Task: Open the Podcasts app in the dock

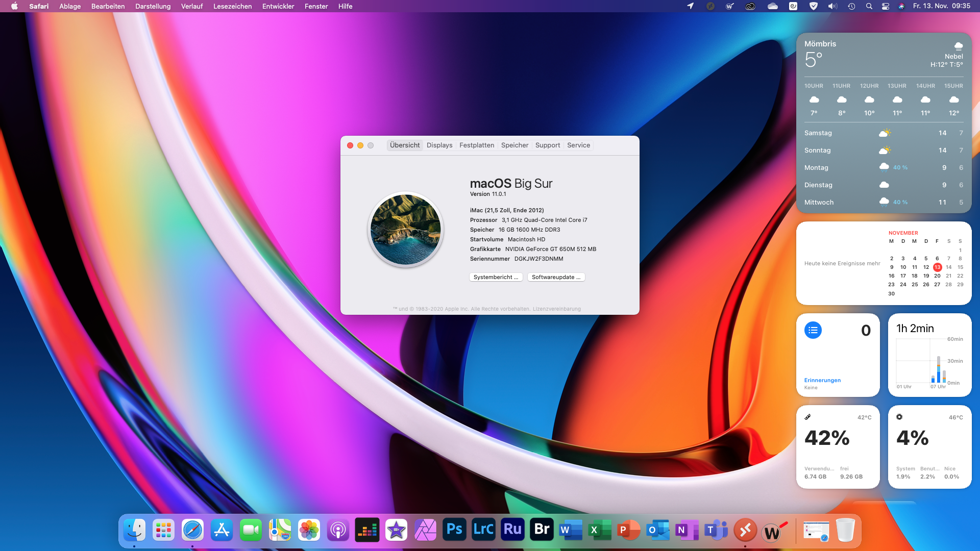Action: [338, 530]
